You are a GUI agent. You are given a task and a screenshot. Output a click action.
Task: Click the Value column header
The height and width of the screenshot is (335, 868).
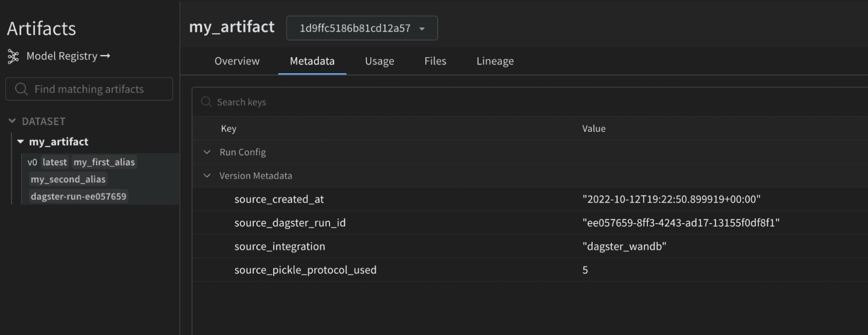pos(594,129)
